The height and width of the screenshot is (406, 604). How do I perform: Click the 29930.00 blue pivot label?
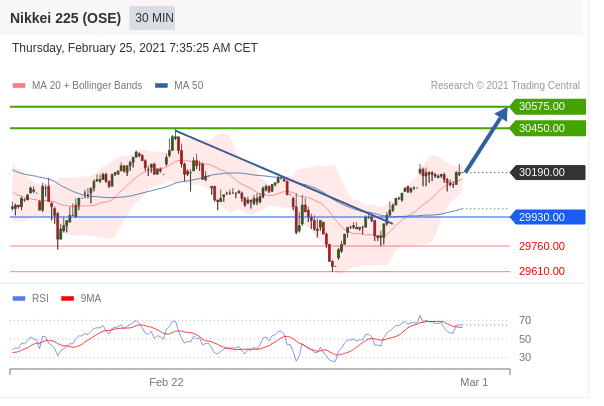point(547,217)
